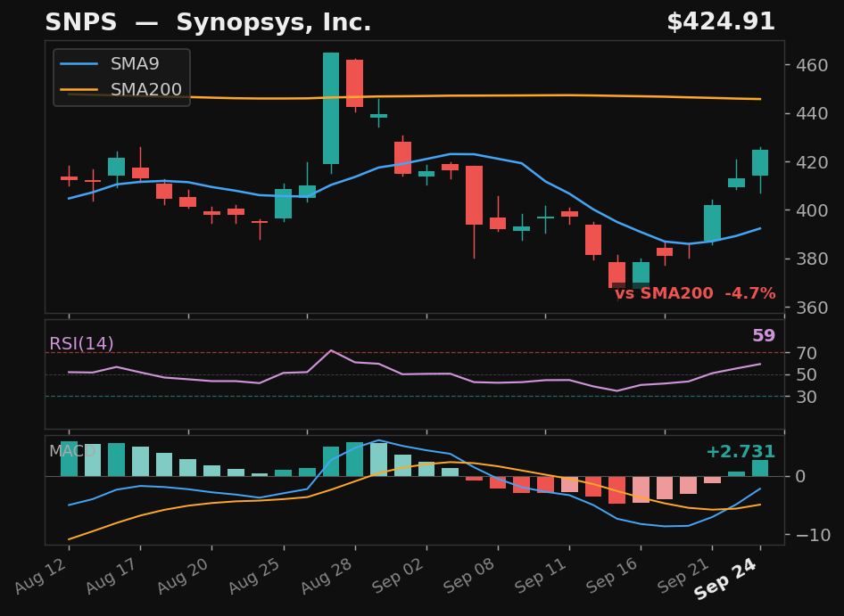The image size is (844, 616).
Task: Click the orange SMA200 legend line swatch
Action: pos(79,89)
